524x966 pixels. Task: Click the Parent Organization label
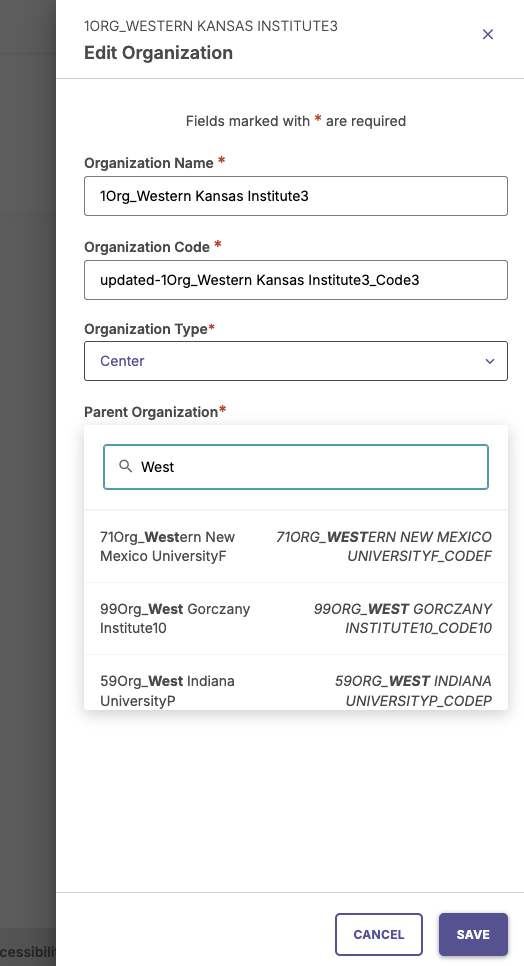(151, 412)
